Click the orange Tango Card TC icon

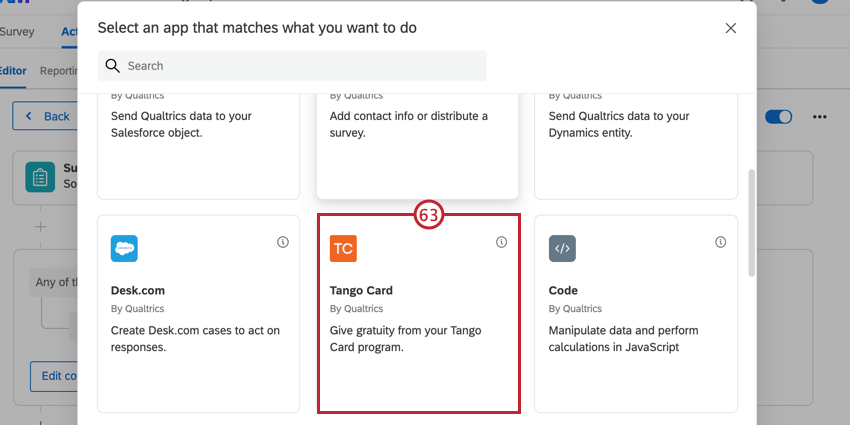(x=343, y=248)
